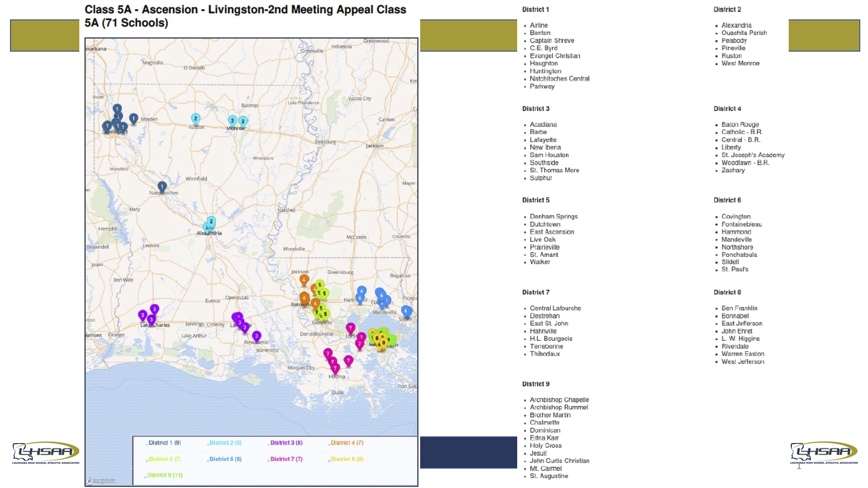Toggle the District 9 (11) legend checkbox
The height and width of the screenshot is (488, 868).
145,477
